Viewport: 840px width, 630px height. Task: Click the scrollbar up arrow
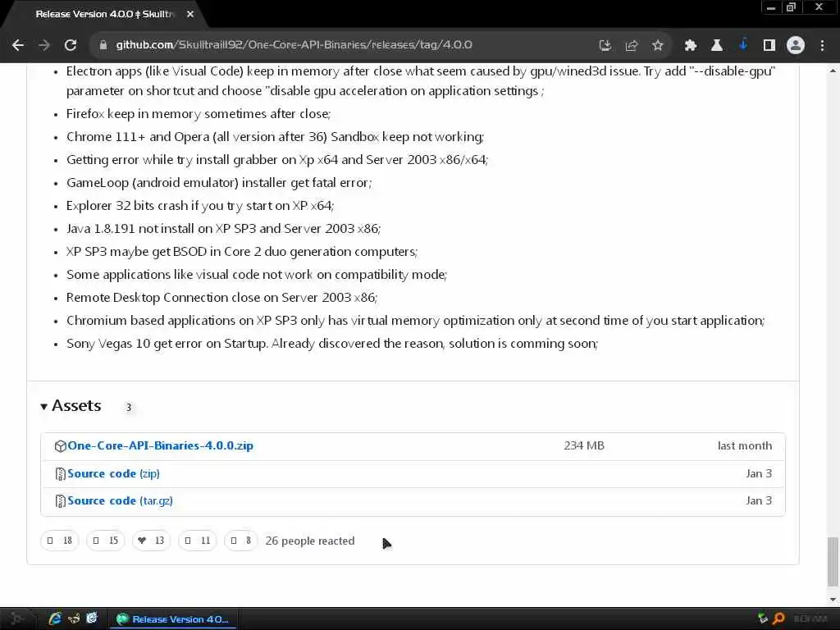point(833,71)
